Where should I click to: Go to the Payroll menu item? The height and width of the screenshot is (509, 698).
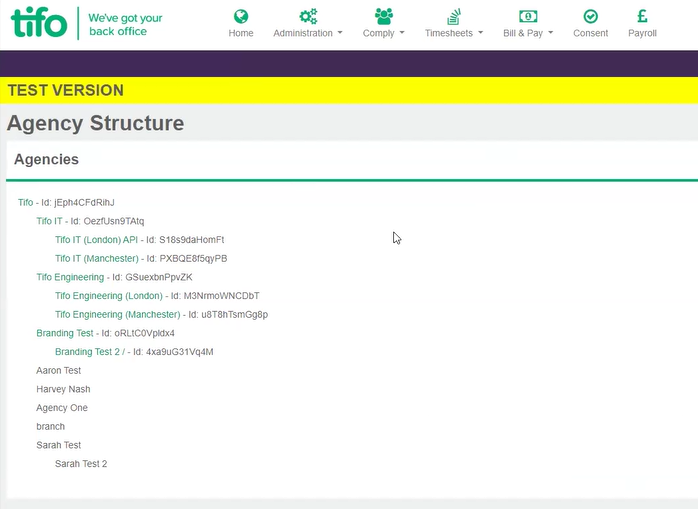click(642, 33)
